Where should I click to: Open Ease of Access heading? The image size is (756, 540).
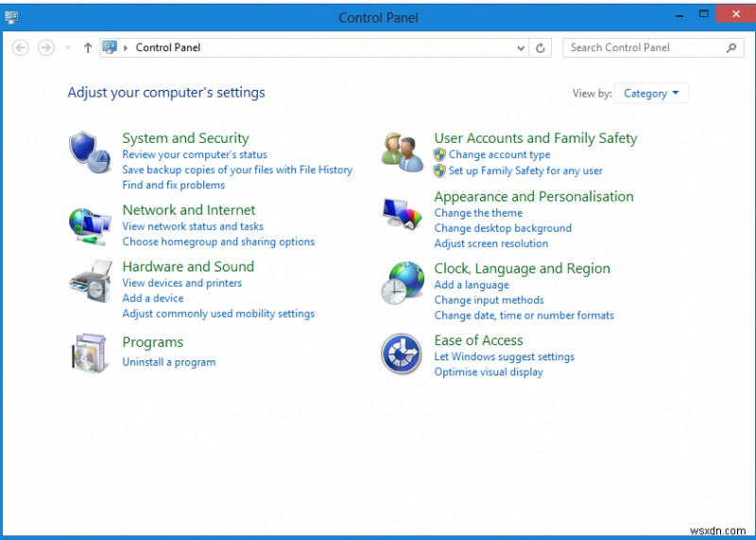pyautogui.click(x=478, y=340)
